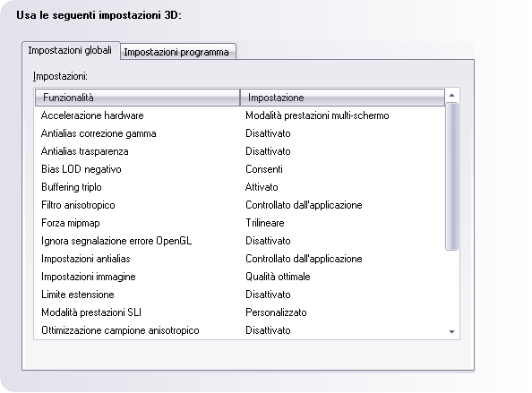532x393 pixels.
Task: Select the Filtro anisotropico row
Action: click(x=240, y=205)
